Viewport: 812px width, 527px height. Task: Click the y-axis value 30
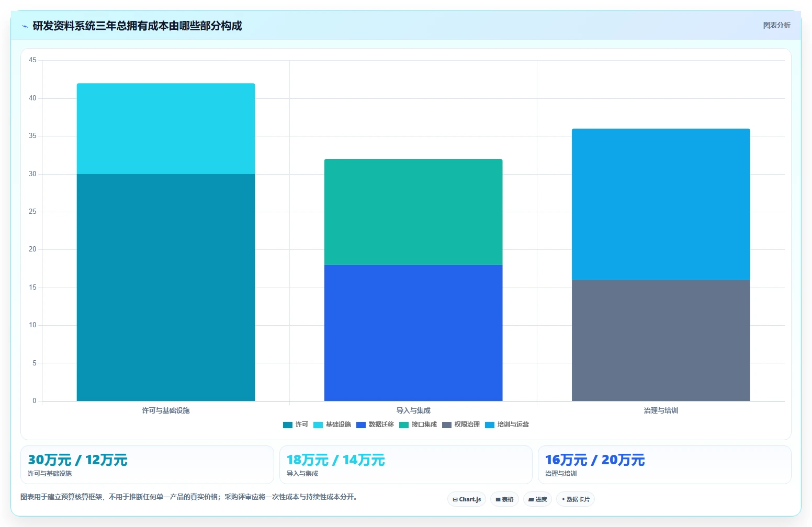point(32,174)
